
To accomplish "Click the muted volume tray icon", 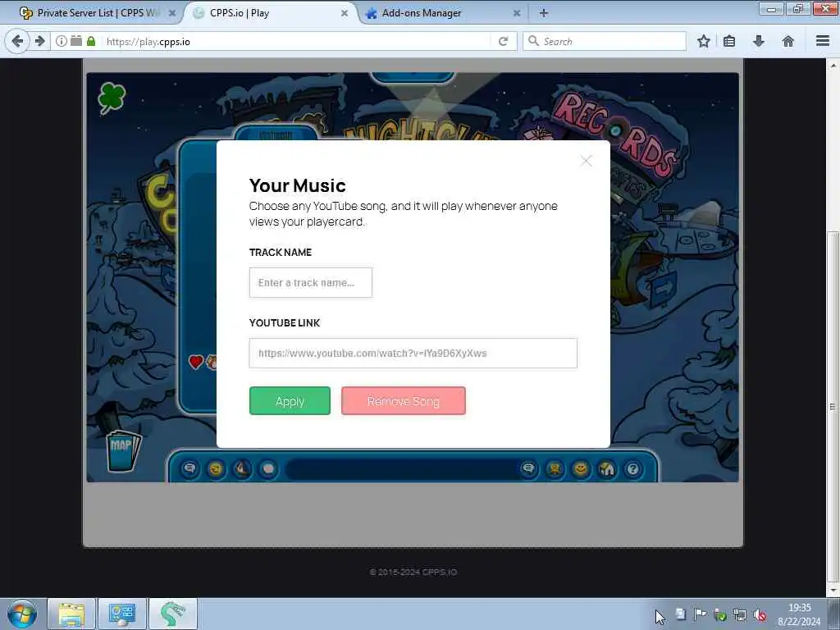I will pos(759,614).
